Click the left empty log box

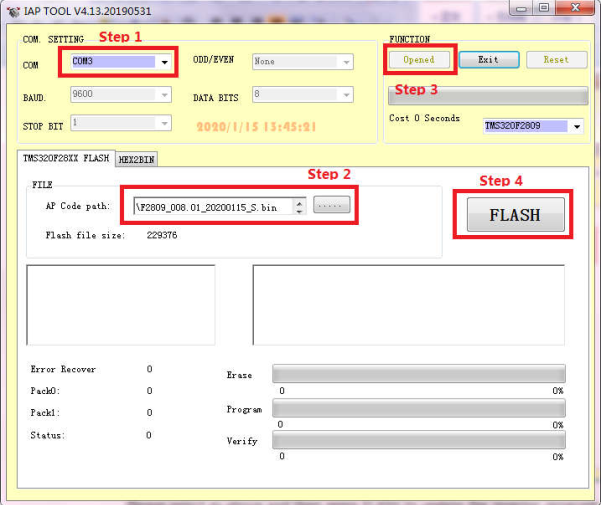tap(121, 305)
